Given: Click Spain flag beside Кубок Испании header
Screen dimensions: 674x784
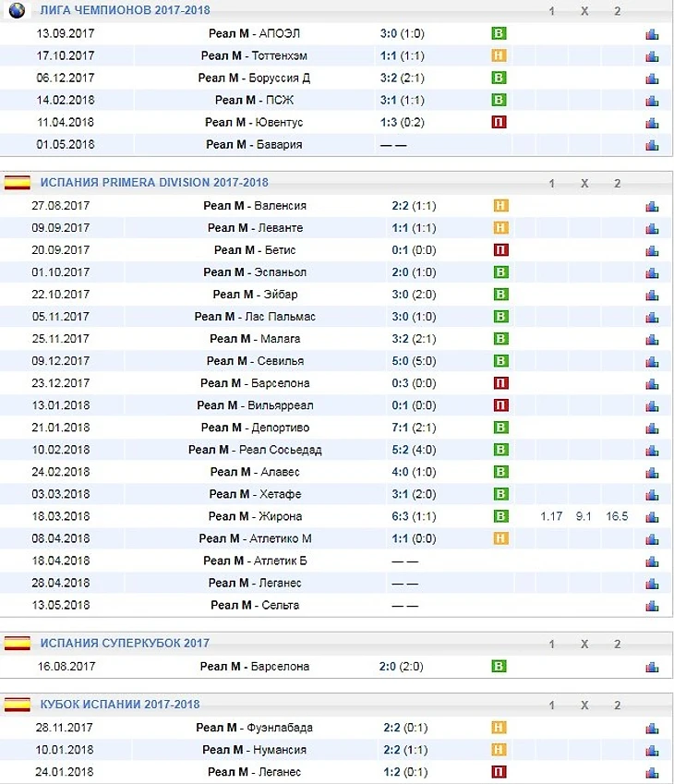Looking at the screenshot, I should 18,705.
